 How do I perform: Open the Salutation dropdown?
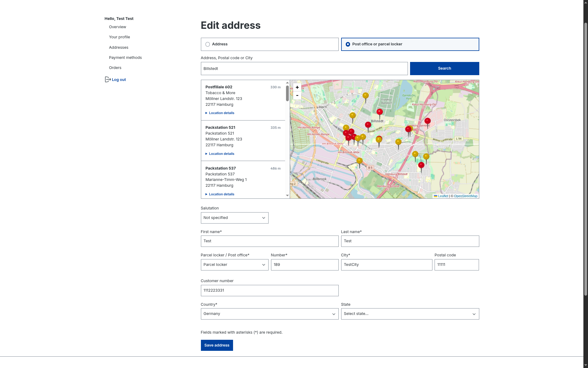[x=235, y=218]
